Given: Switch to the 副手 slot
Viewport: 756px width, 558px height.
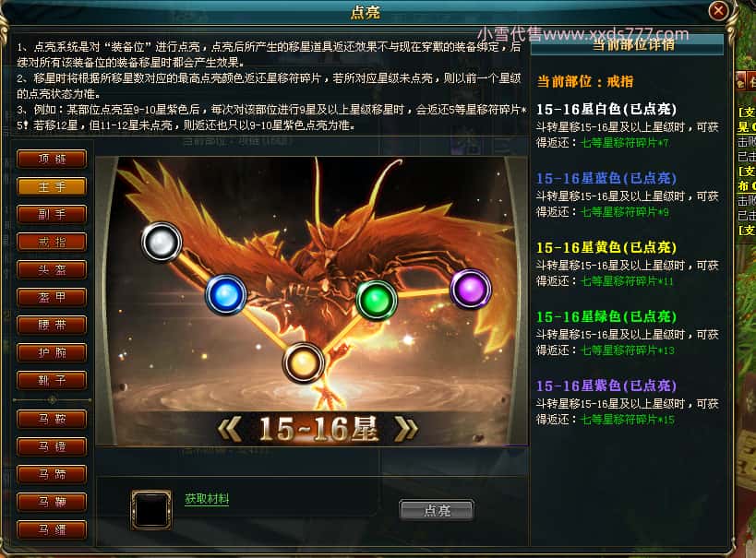Looking at the screenshot, I should [x=52, y=214].
